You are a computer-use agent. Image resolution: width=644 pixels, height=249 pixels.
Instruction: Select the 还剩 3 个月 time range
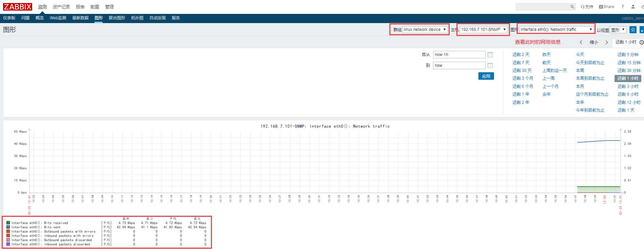[x=523, y=78]
